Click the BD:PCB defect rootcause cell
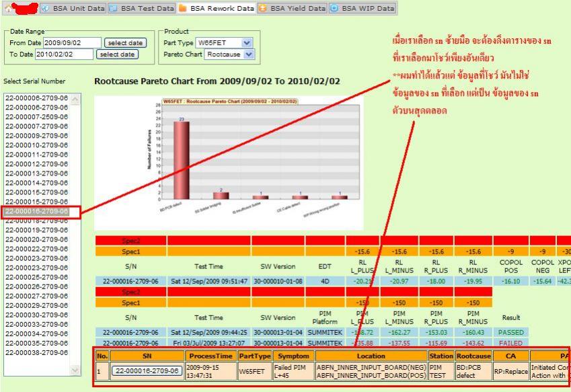 [473, 371]
